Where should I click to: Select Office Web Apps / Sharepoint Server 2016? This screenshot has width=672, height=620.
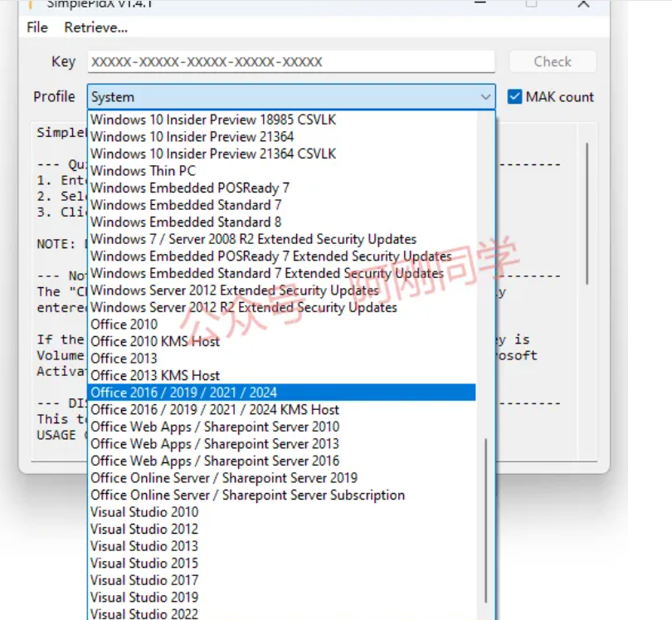pos(282,461)
